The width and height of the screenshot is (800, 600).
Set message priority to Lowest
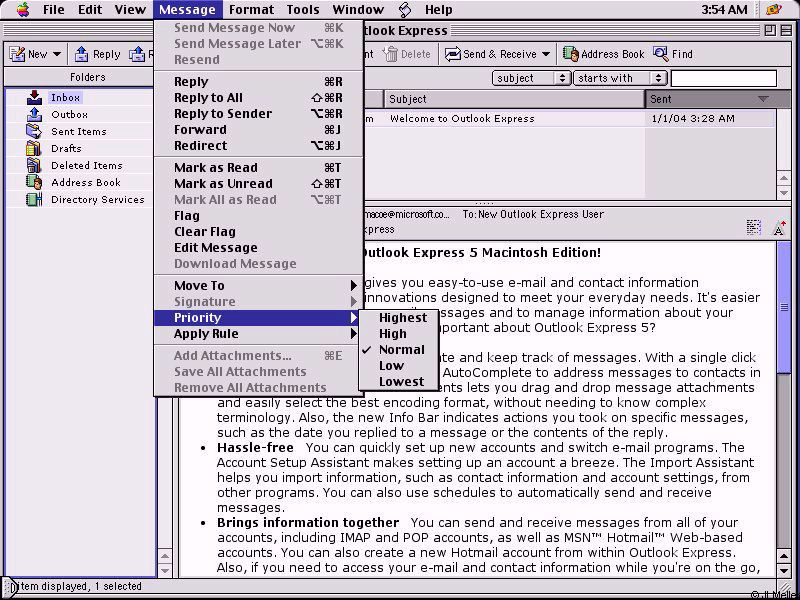pyautogui.click(x=401, y=382)
